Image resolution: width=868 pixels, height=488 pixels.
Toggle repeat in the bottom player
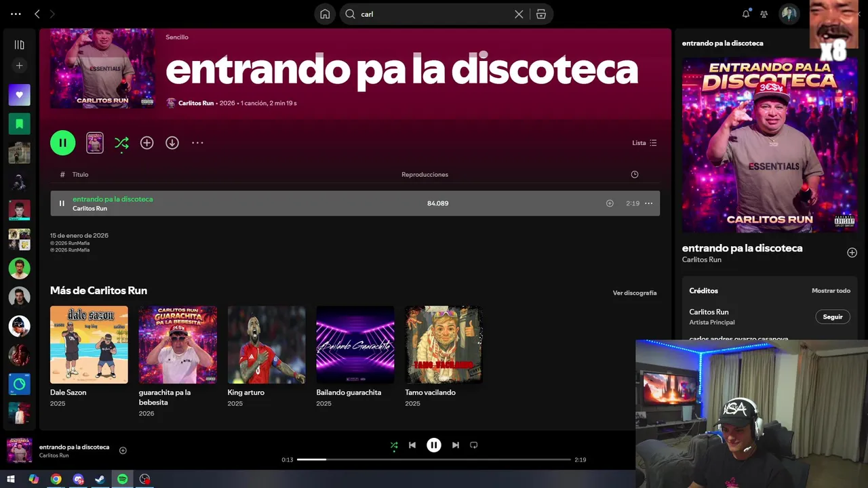[x=474, y=445]
